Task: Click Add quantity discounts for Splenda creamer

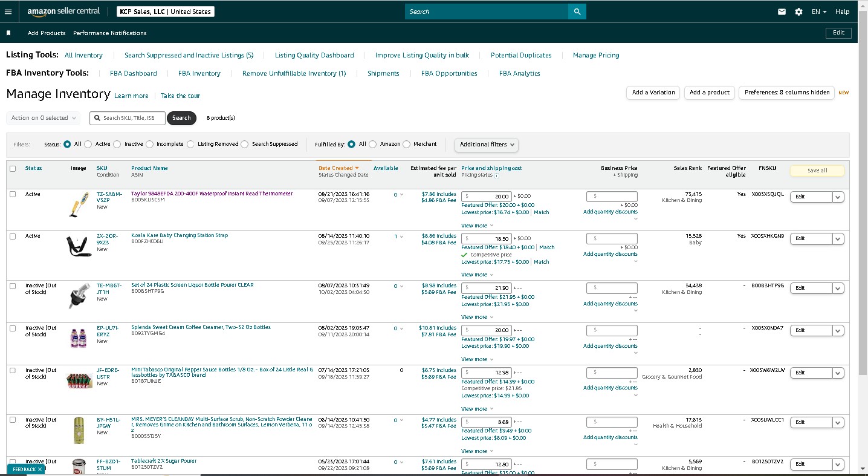Action: [x=611, y=346]
